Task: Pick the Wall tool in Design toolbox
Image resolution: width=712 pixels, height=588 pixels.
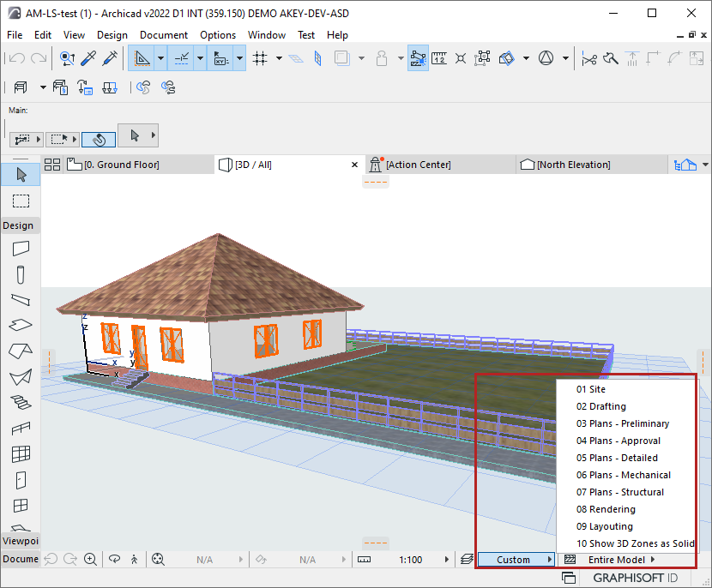Action: [21, 249]
